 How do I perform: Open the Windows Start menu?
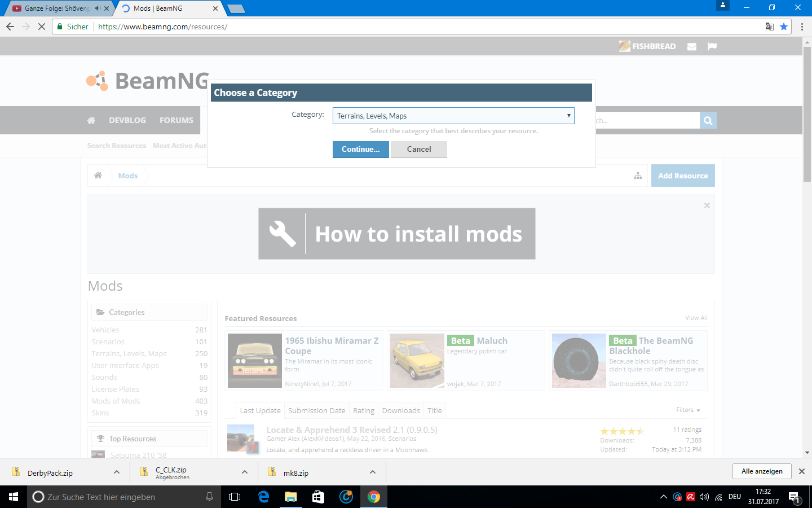tap(14, 497)
